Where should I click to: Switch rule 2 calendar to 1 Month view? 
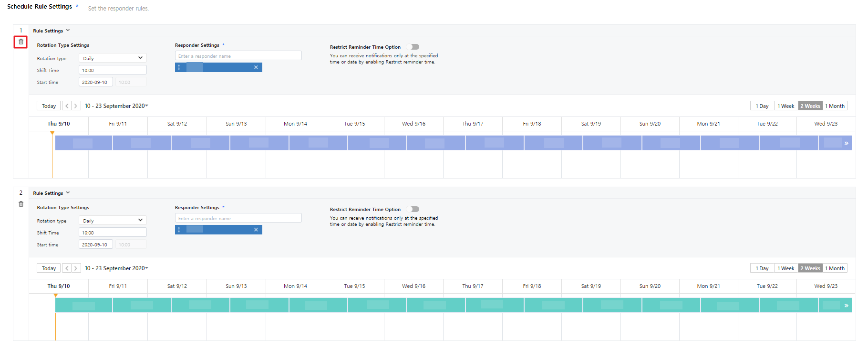835,268
